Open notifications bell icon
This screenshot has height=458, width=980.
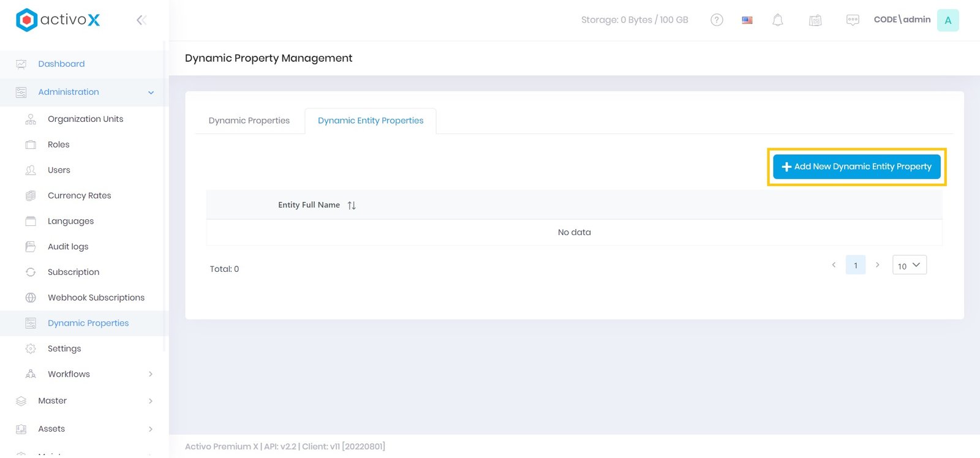[x=777, y=20]
